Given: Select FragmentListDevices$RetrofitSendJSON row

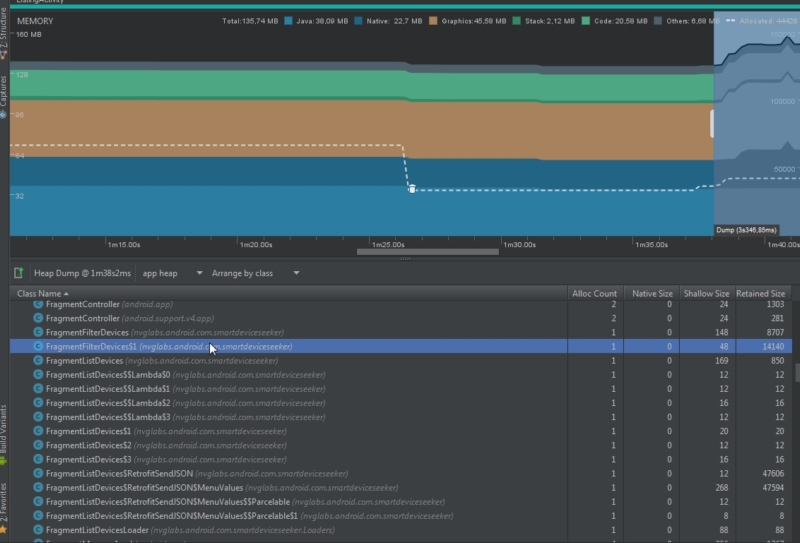Looking at the screenshot, I should click(401, 474).
